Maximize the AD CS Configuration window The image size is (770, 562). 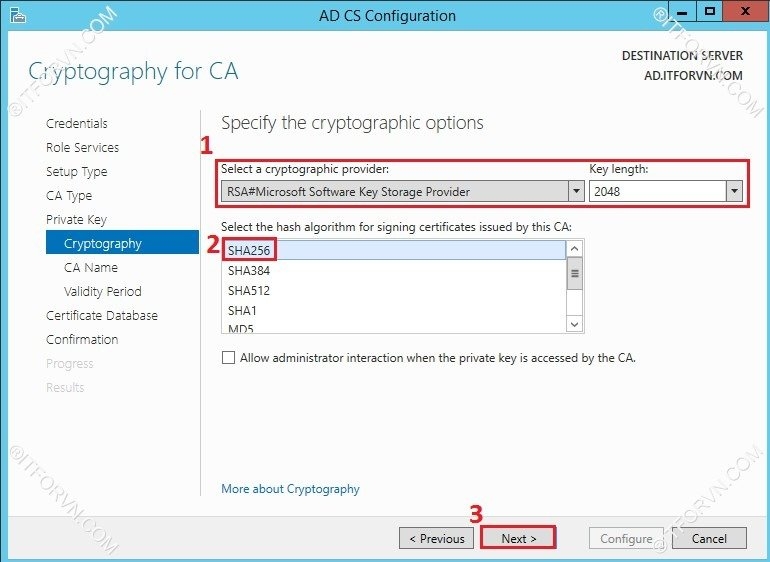coord(710,13)
